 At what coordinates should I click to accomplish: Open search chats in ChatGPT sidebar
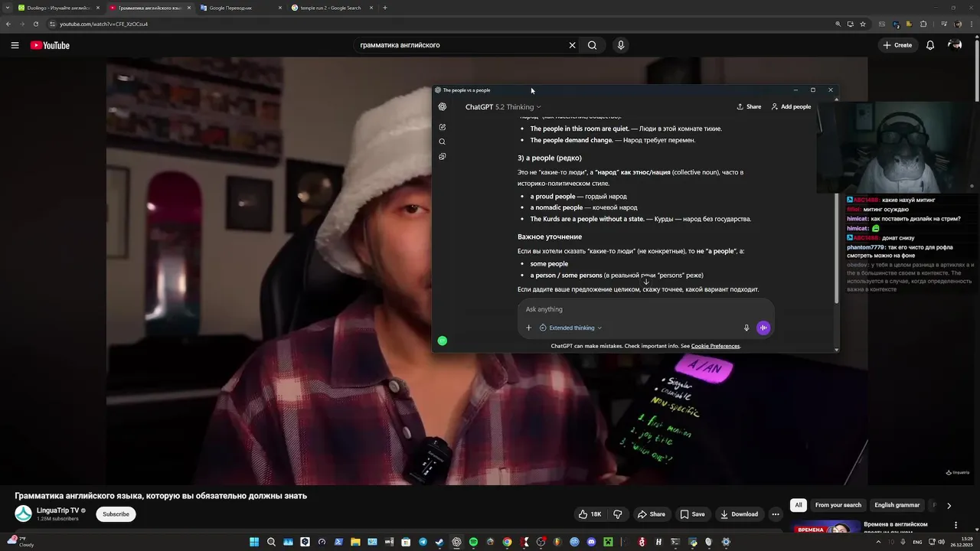pyautogui.click(x=443, y=142)
